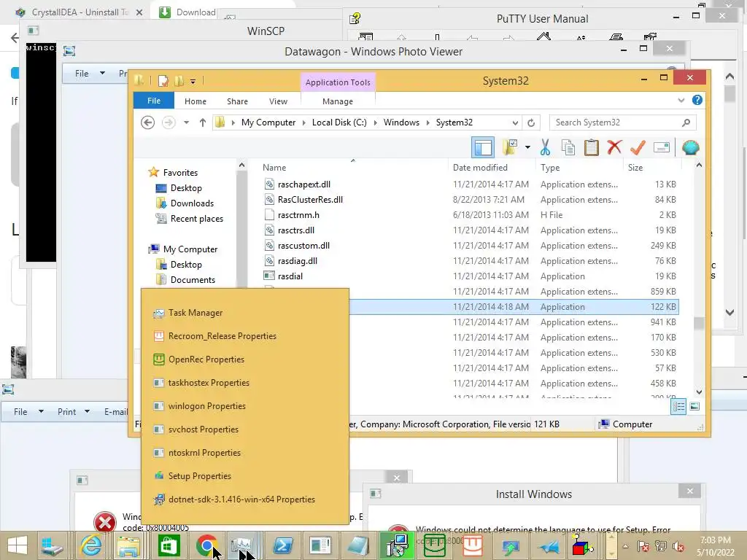
Task: Click the red X Delete icon
Action: 614,147
